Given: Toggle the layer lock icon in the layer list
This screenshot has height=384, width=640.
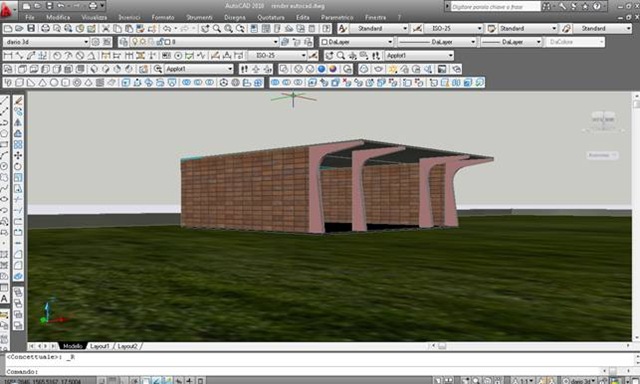Looking at the screenshot, I should pyautogui.click(x=160, y=42).
